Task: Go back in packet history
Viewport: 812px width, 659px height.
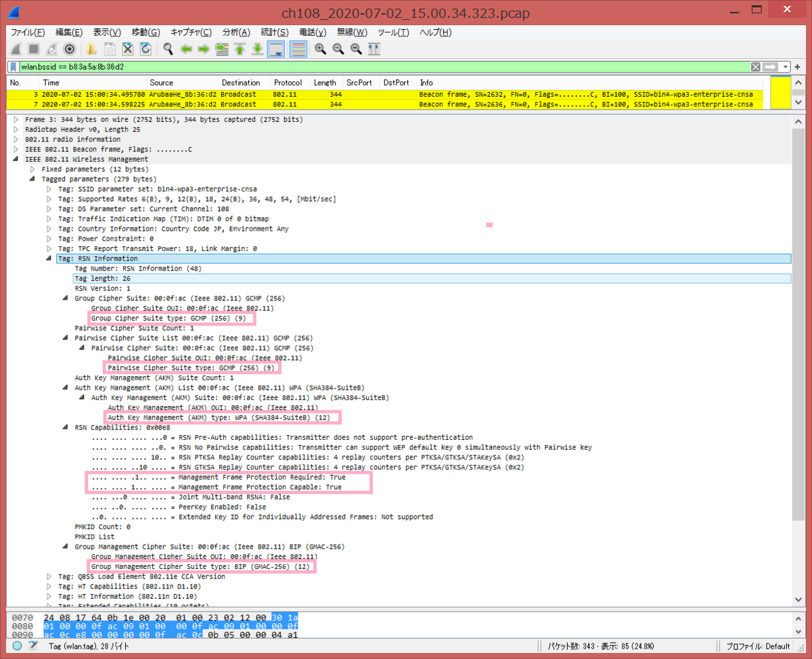Action: pos(185,49)
